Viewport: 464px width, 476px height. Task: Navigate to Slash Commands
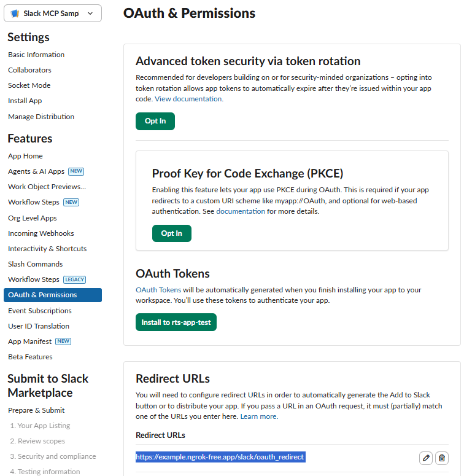pyautogui.click(x=36, y=264)
